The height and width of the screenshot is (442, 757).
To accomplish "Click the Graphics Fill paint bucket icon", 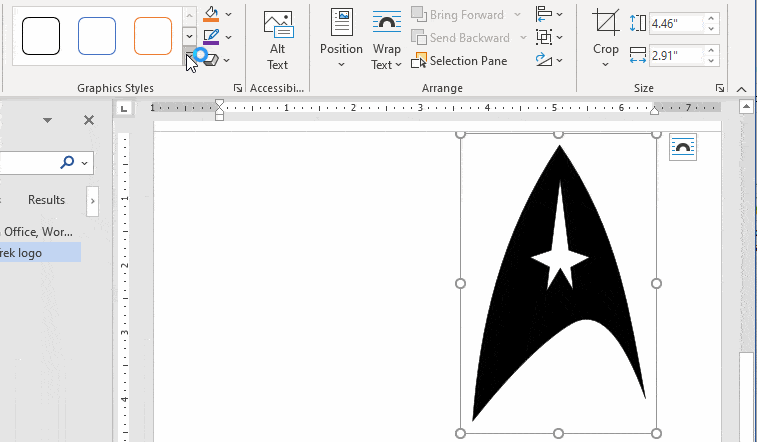I will click(210, 14).
